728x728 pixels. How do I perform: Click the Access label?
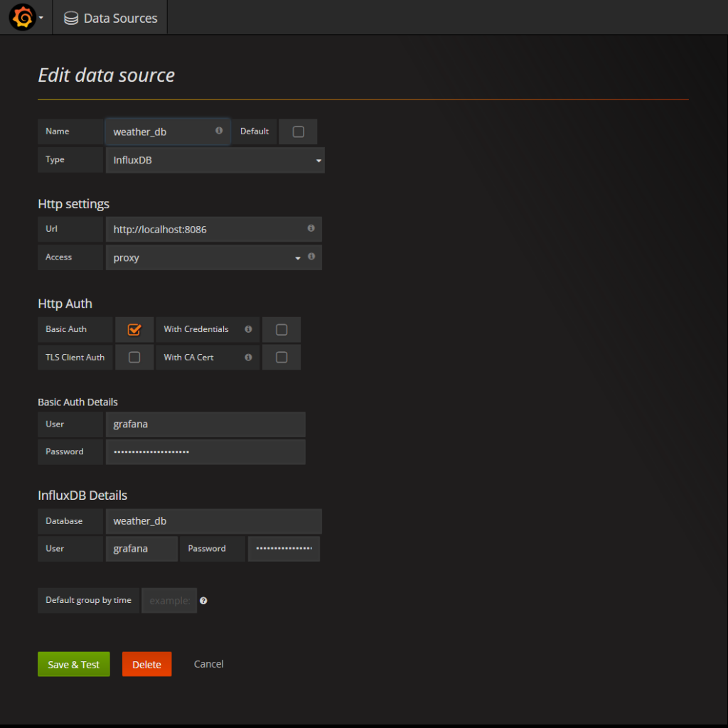[x=58, y=257]
